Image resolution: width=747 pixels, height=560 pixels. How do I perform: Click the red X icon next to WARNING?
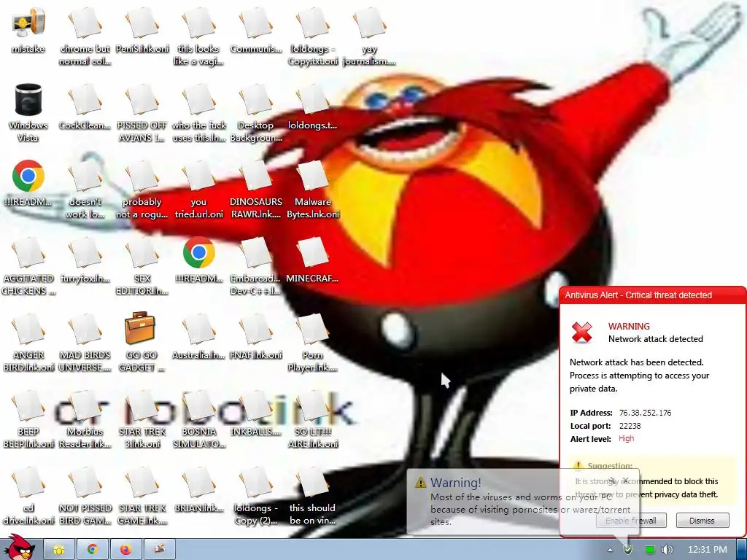coord(581,332)
